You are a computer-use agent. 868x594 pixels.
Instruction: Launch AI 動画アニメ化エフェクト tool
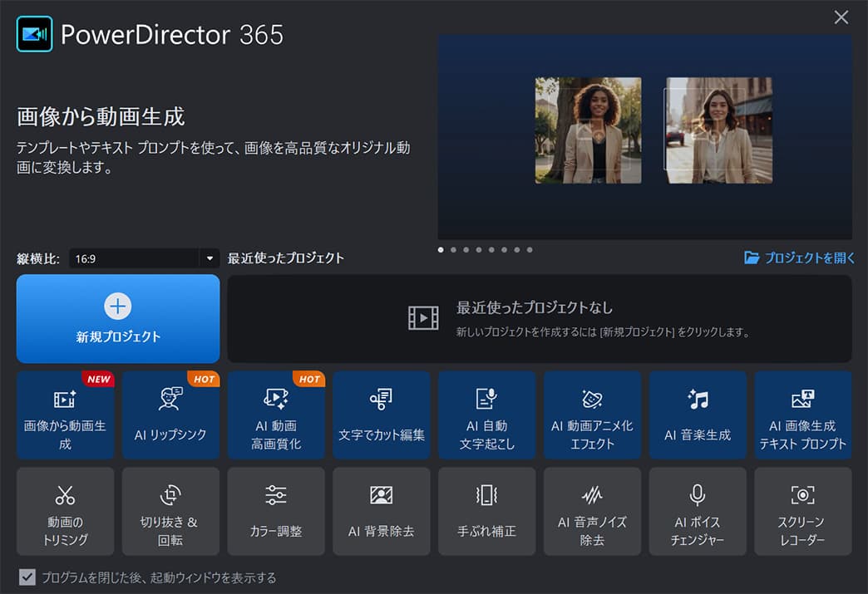(x=592, y=415)
